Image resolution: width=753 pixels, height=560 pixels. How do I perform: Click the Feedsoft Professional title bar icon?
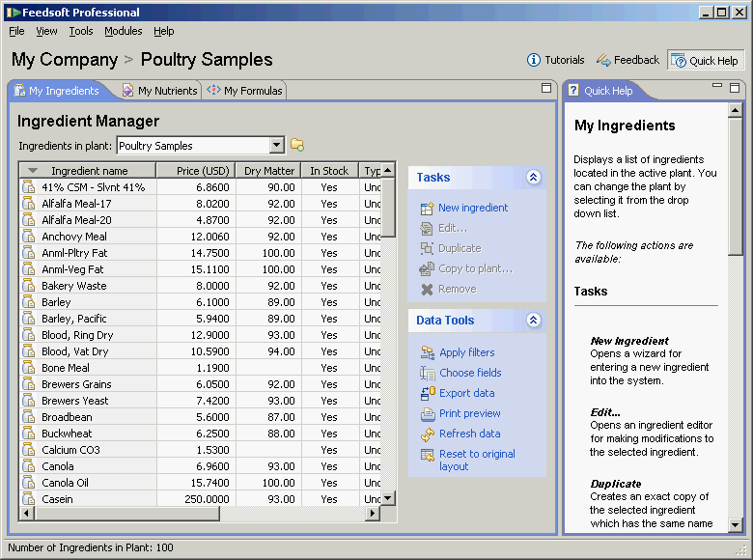[x=13, y=13]
